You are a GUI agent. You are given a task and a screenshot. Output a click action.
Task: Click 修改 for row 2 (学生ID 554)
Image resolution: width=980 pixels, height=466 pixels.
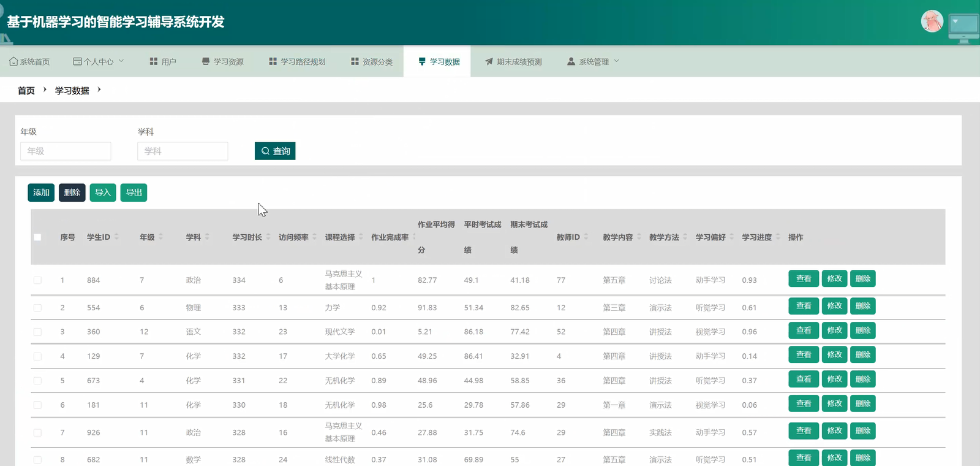835,306
